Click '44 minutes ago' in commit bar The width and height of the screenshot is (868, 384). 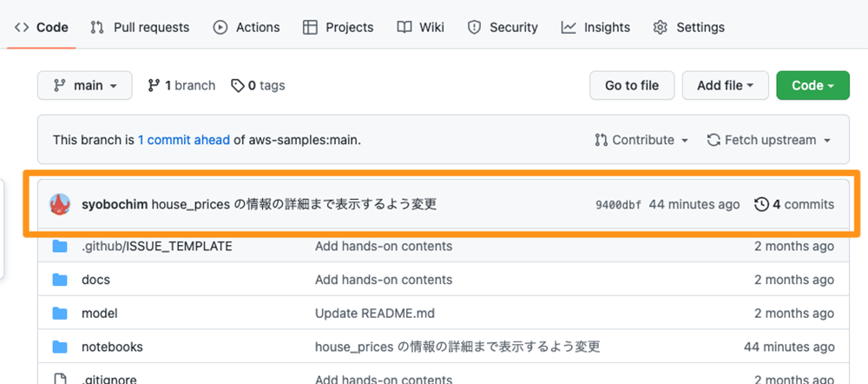click(x=694, y=204)
